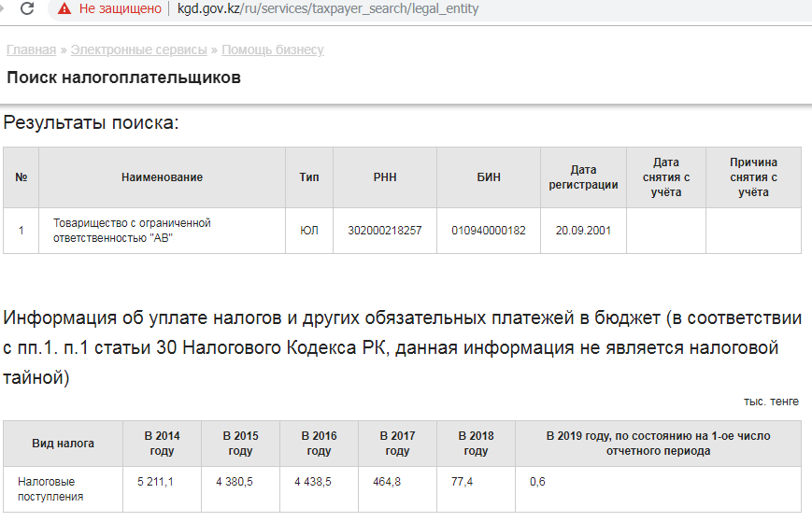Click the 'ЮЛ' type cell
This screenshot has height=522, width=812.
(x=309, y=231)
